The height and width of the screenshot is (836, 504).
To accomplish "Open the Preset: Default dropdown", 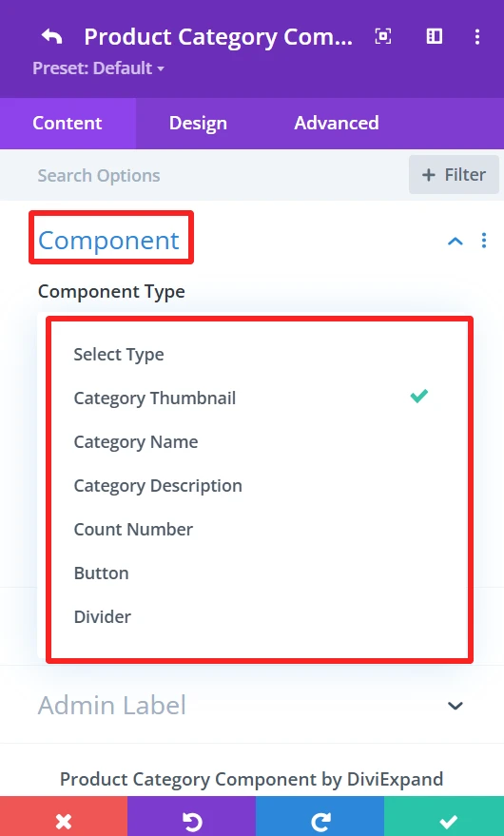I will [98, 68].
